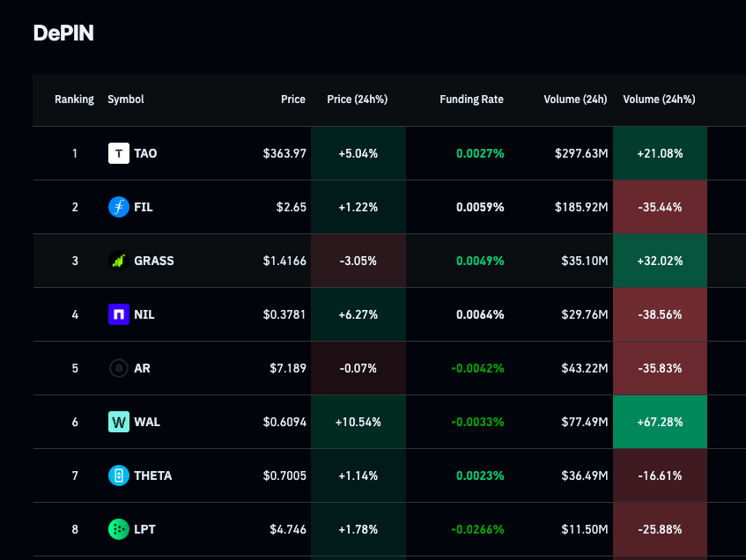Sort by Volume (24h) header
746x560 pixels.
(575, 99)
